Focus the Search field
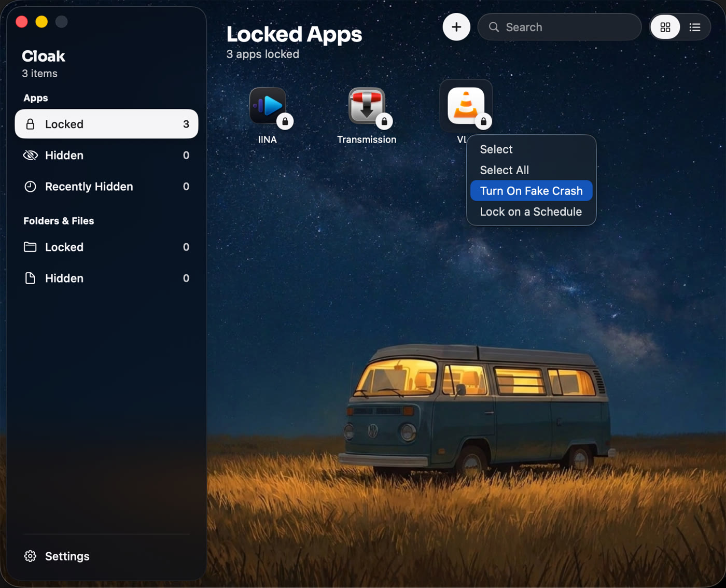The width and height of the screenshot is (726, 588). tap(560, 27)
